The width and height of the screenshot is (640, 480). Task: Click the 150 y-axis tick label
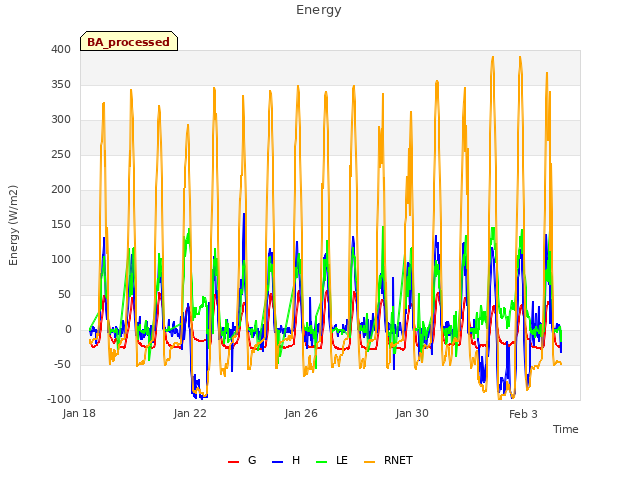61,224
